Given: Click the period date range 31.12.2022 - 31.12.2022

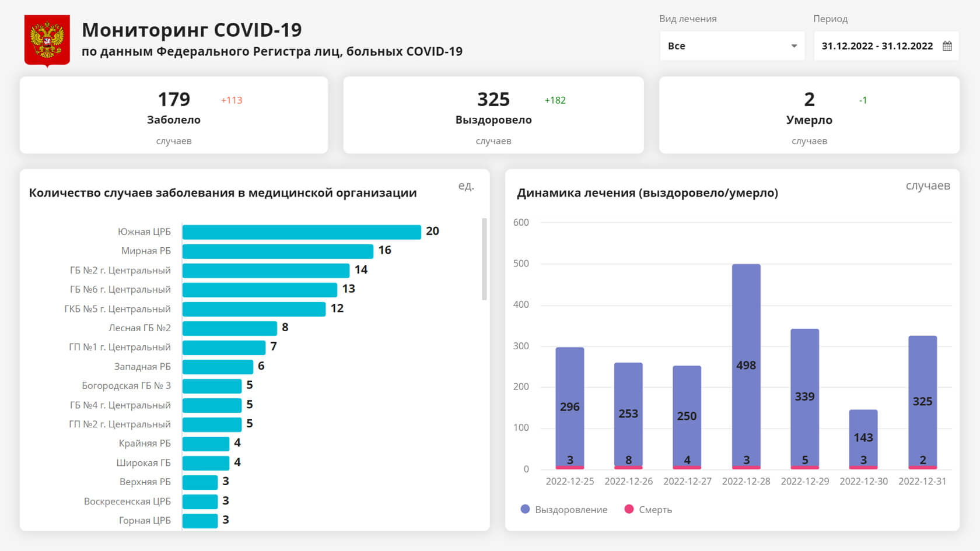Looking at the screenshot, I should point(877,46).
